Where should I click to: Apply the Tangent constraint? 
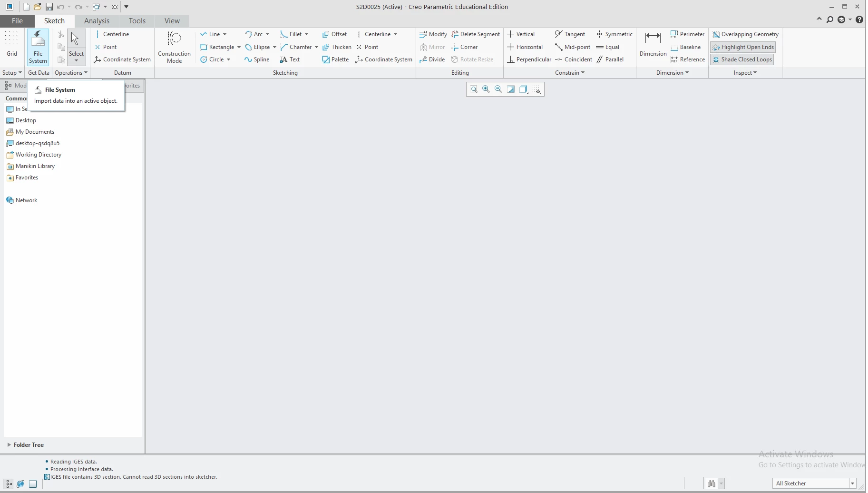click(570, 34)
